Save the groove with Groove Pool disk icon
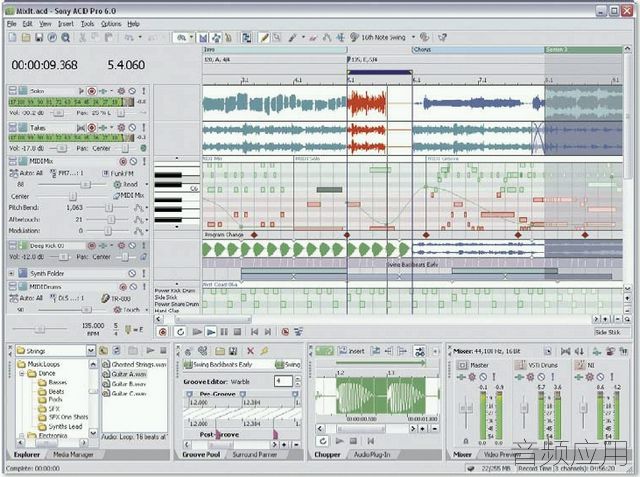This screenshot has height=477, width=640. pos(233,351)
